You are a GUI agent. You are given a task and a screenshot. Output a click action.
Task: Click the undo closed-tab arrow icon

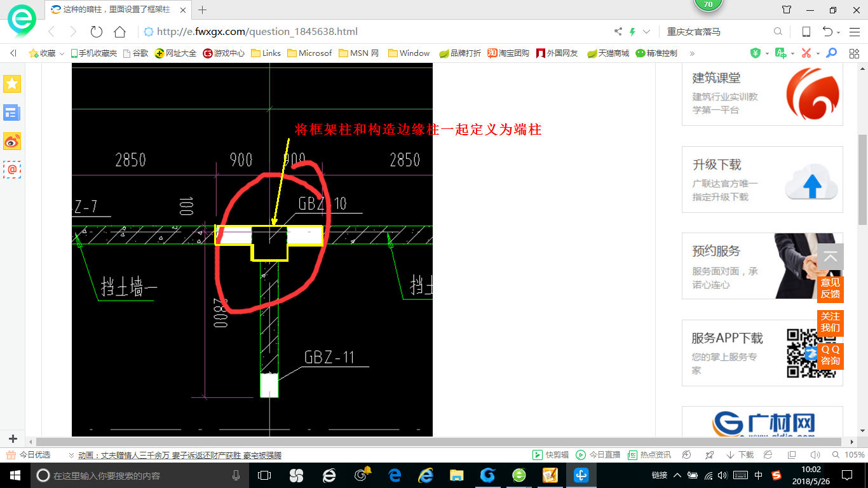click(x=827, y=32)
